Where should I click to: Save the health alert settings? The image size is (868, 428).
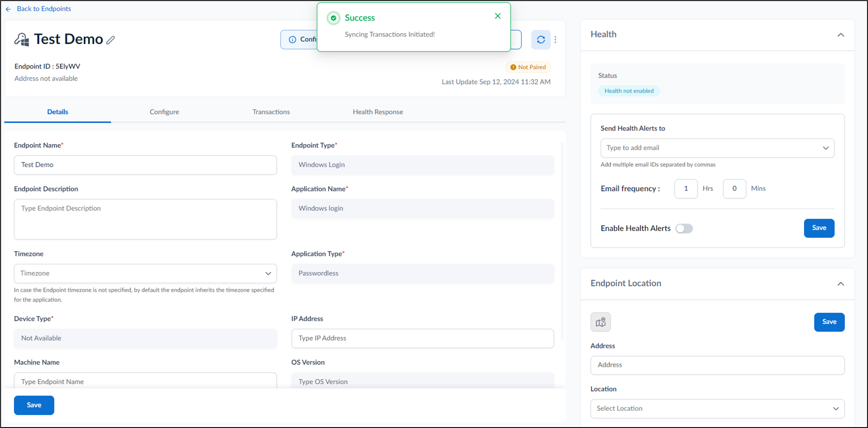point(819,228)
